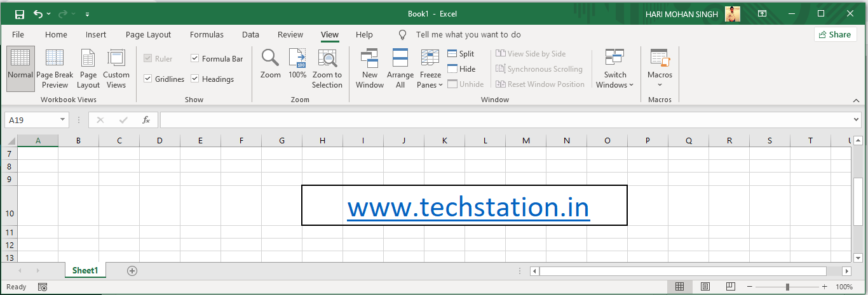The height and width of the screenshot is (295, 868).
Task: Click the formula bar input field
Action: 506,120
